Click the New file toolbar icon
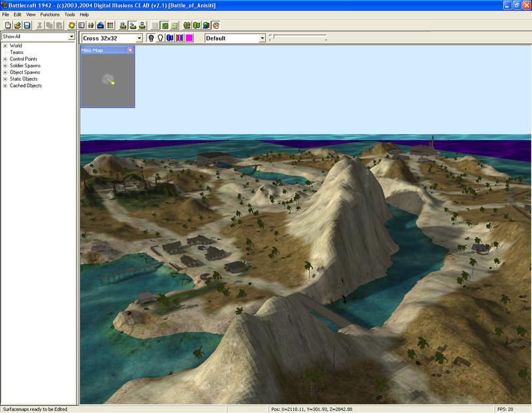532x413 pixels. click(8, 25)
